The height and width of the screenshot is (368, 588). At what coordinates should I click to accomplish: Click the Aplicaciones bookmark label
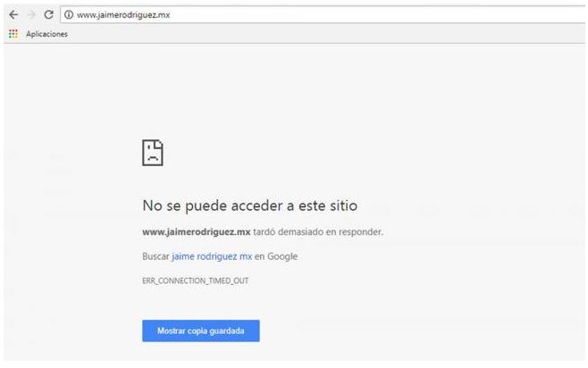tap(46, 34)
